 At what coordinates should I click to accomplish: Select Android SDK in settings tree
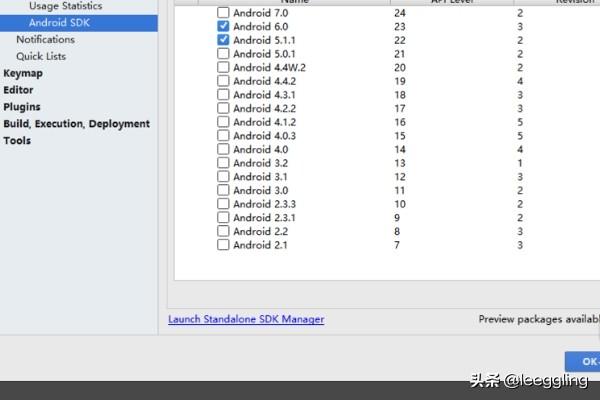pos(78,23)
